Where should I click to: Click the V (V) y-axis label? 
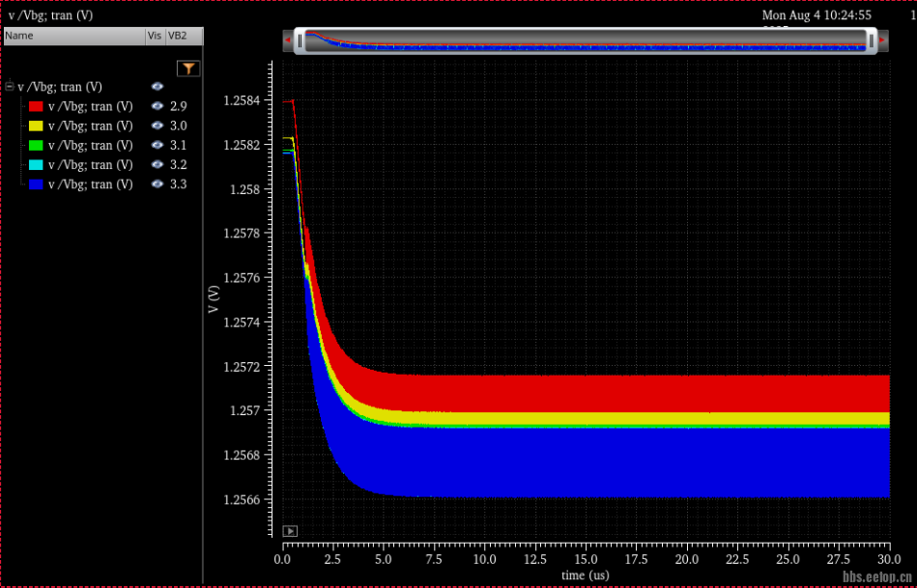214,298
